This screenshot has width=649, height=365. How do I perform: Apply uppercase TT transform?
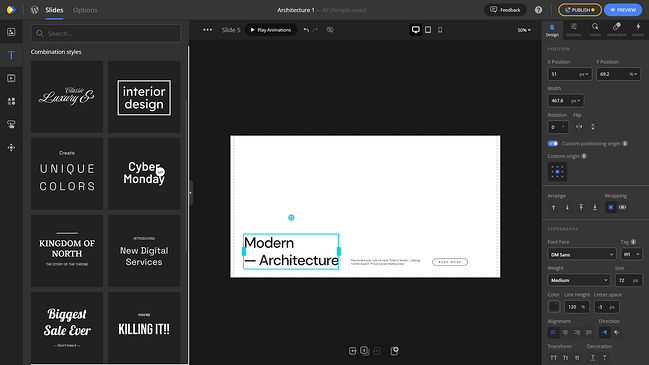point(553,358)
